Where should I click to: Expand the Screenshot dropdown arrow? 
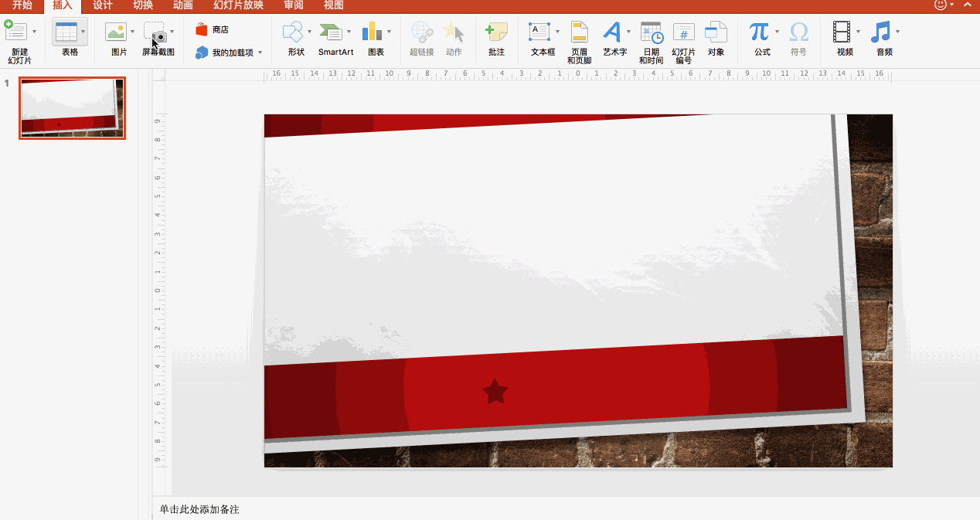(x=172, y=32)
